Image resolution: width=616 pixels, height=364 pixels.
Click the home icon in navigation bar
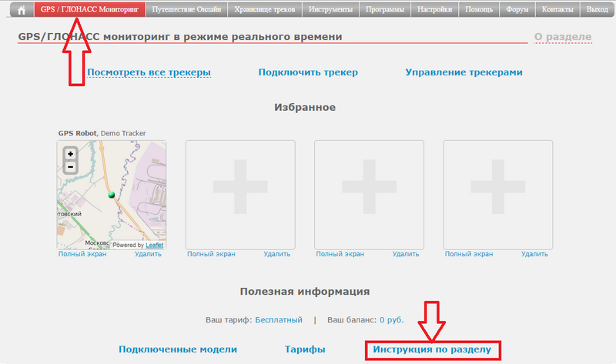click(22, 10)
